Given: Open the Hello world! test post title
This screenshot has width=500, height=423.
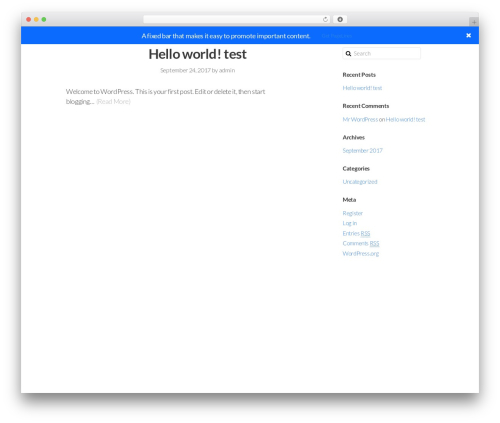Looking at the screenshot, I should point(197,54).
